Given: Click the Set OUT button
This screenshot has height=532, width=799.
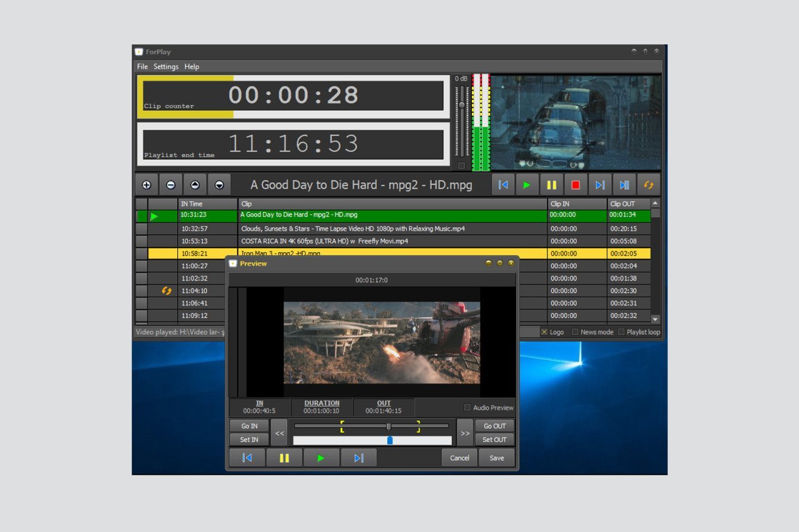Looking at the screenshot, I should tap(495, 440).
